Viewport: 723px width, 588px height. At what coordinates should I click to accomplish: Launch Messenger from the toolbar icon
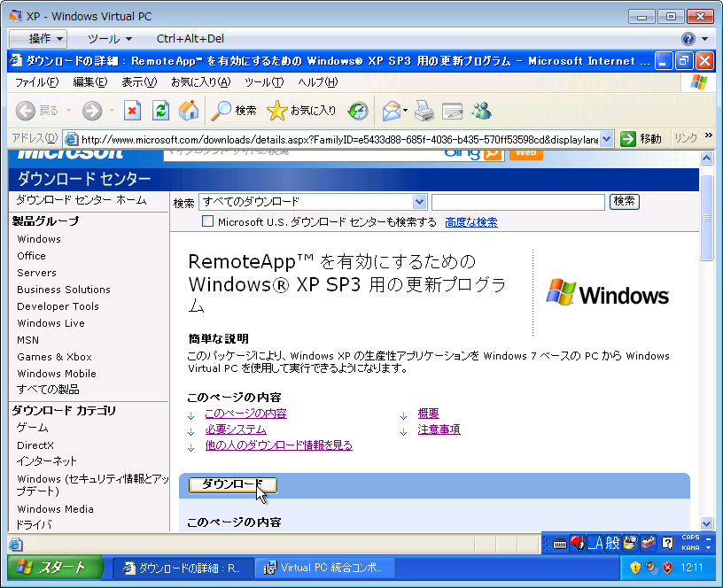point(481,111)
